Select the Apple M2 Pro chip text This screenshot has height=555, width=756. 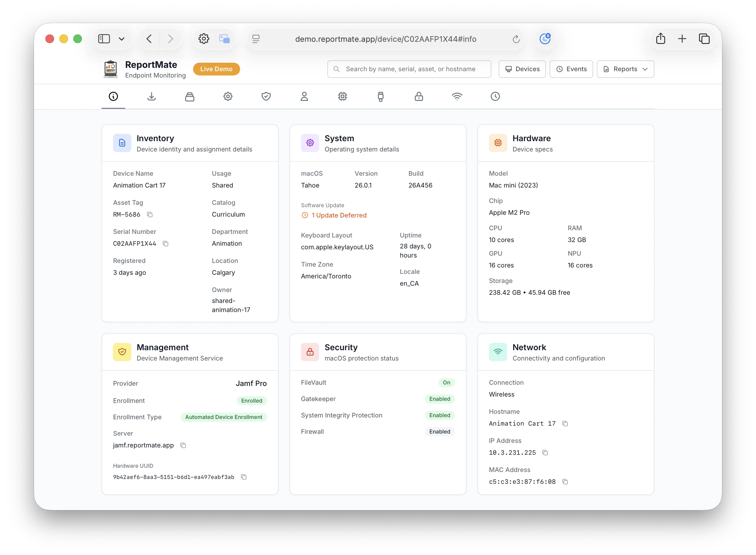[509, 213]
